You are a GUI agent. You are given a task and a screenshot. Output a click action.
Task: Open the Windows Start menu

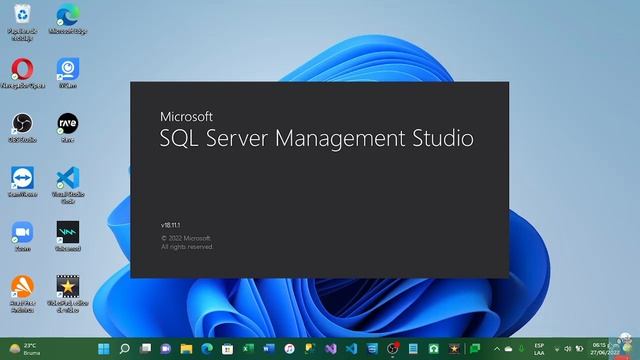pos(104,349)
